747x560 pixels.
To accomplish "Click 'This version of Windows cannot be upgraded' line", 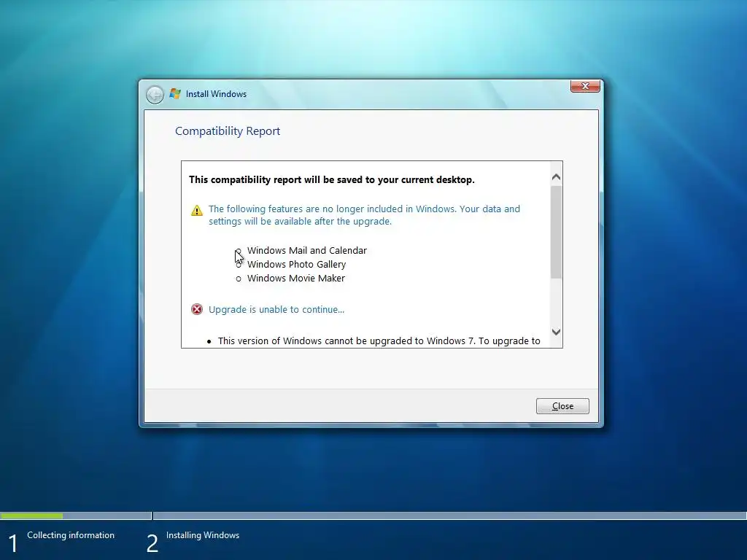I will click(379, 341).
